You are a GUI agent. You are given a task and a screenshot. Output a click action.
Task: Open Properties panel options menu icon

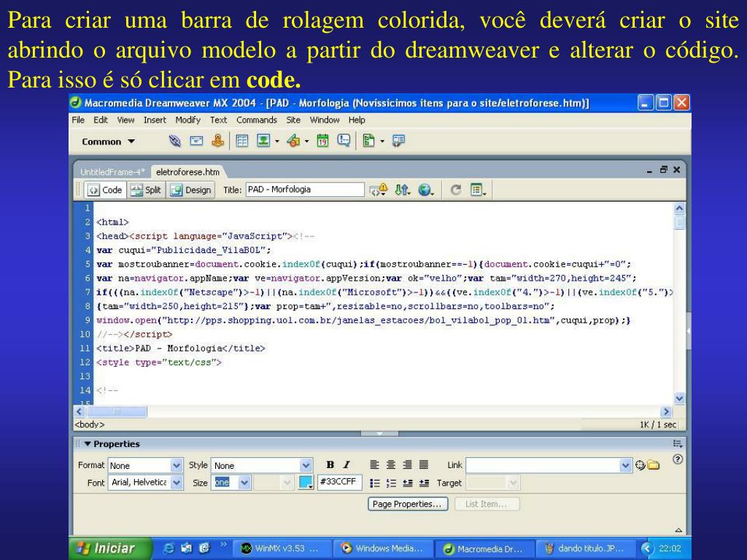(678, 444)
